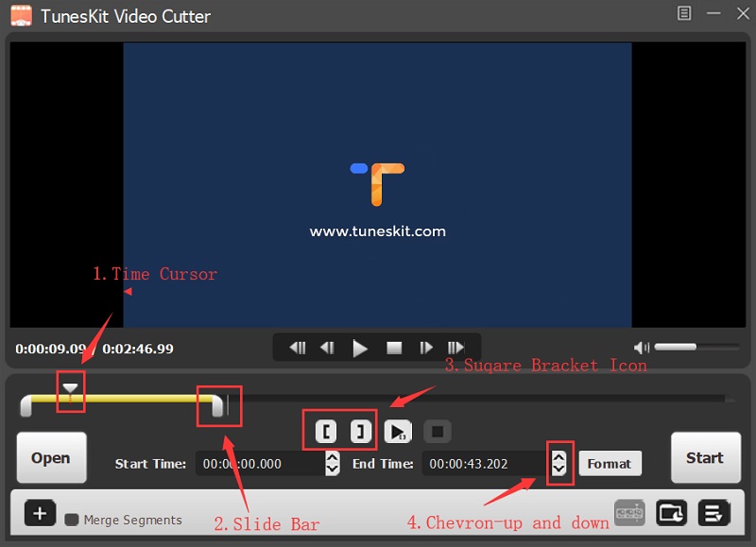Screen dimensions: 756x547
Task: Click Start to begin cutting the video
Action: (705, 457)
